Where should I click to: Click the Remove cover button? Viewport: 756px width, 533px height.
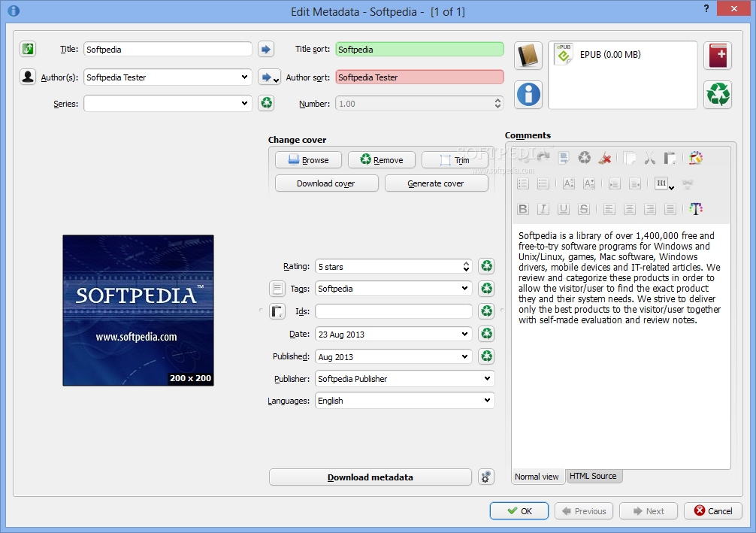coord(381,159)
